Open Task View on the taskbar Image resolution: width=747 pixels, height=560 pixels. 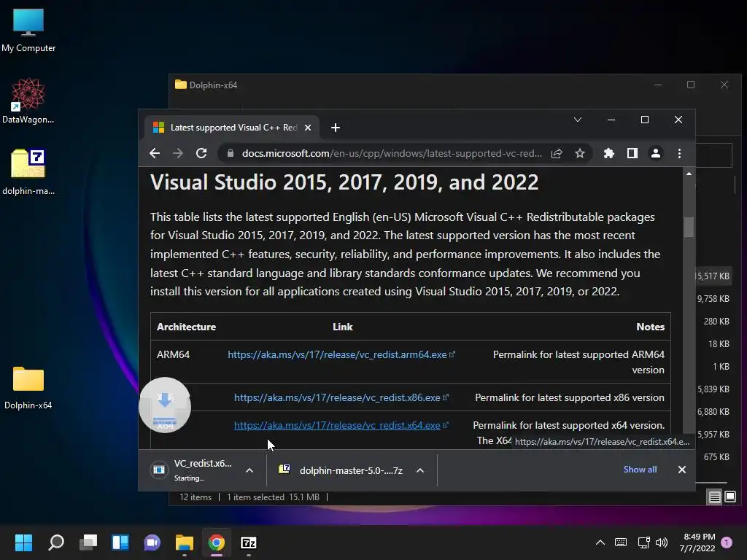88,542
